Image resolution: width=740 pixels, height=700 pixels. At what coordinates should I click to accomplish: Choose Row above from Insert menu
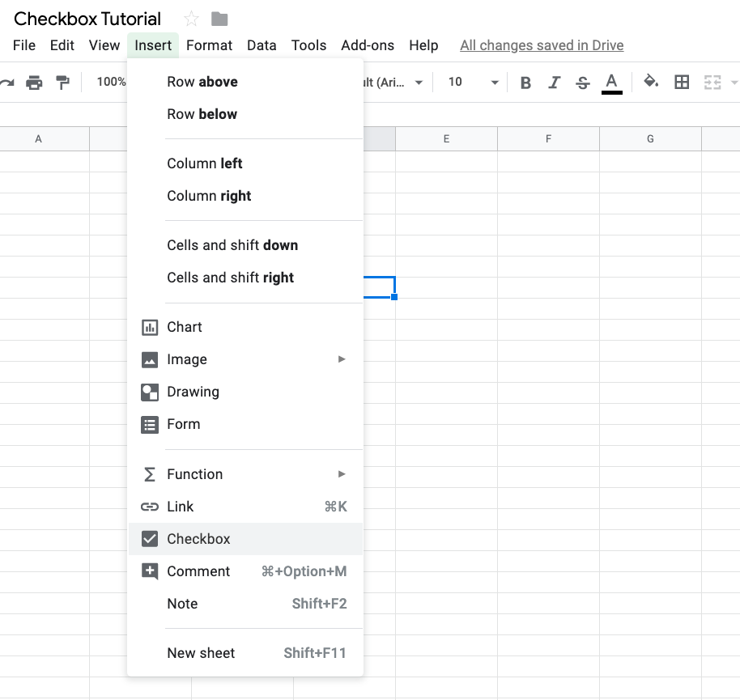[x=245, y=82]
